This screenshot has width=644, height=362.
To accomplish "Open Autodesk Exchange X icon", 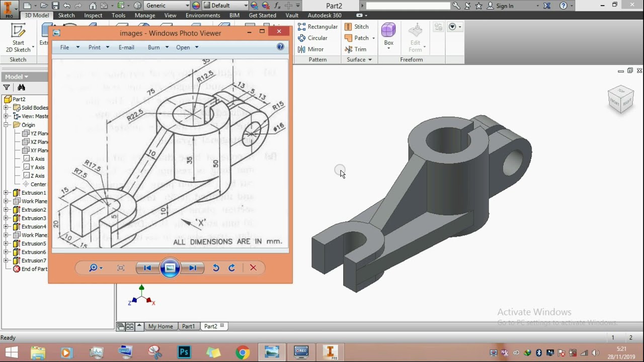I will [x=547, y=6].
